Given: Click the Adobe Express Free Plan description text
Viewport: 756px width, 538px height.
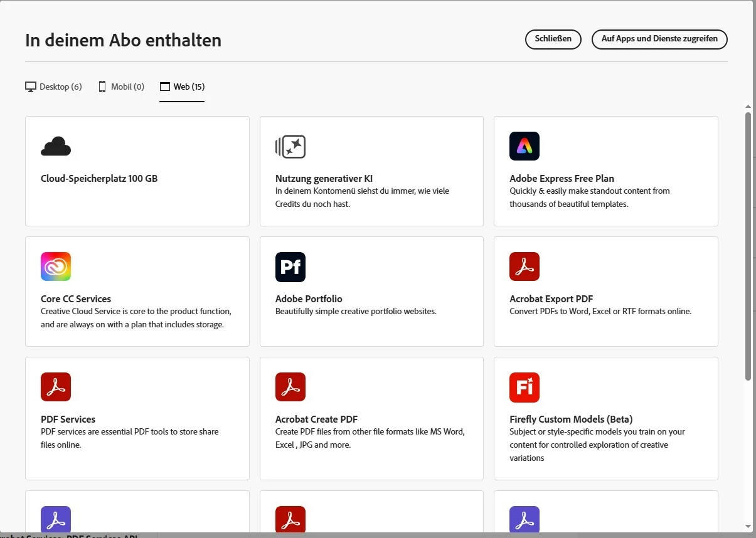Looking at the screenshot, I should coord(590,198).
